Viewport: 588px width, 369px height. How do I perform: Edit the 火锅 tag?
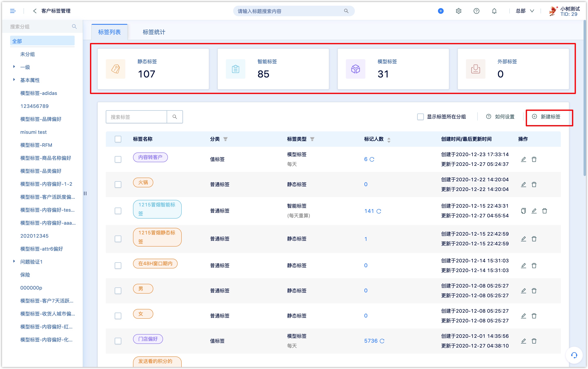coord(523,184)
